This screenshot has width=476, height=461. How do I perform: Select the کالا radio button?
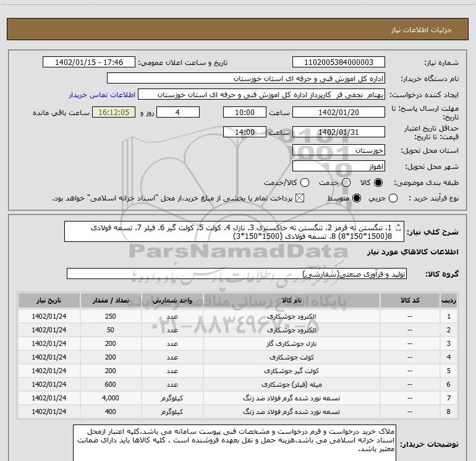coord(378,183)
